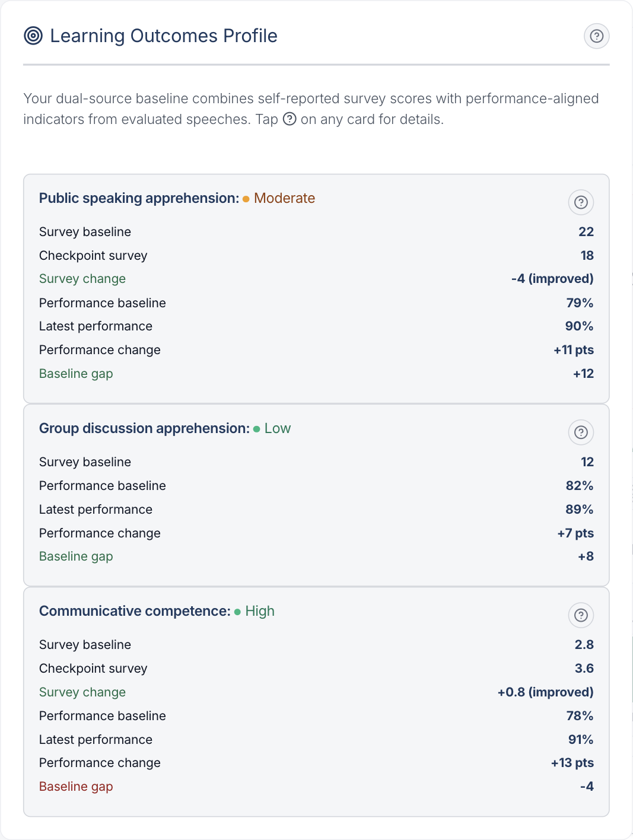The height and width of the screenshot is (840, 633).
Task: Select the Group discussion apprehension heading
Action: click(x=145, y=428)
